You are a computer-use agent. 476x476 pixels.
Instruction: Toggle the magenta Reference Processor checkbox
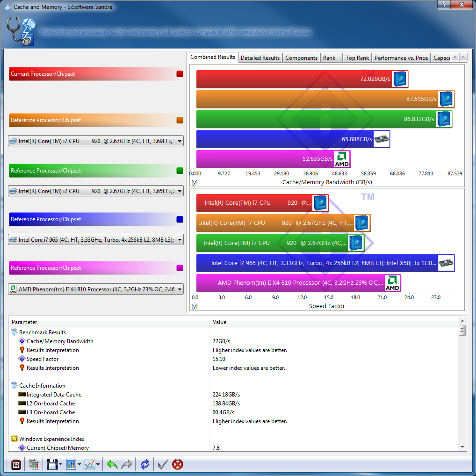click(x=180, y=268)
